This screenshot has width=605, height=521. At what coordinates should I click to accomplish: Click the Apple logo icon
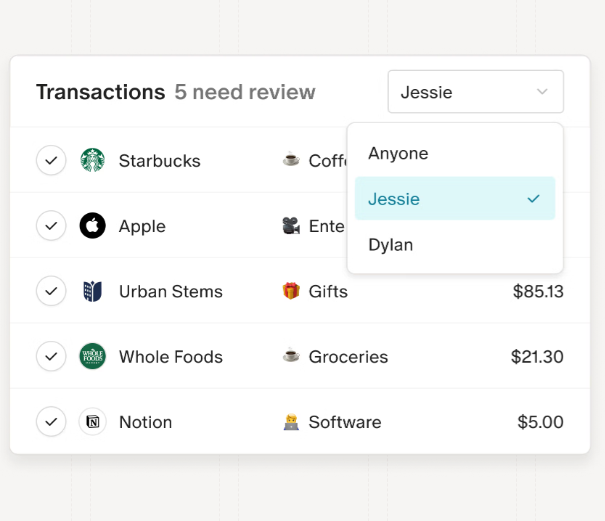click(x=92, y=226)
